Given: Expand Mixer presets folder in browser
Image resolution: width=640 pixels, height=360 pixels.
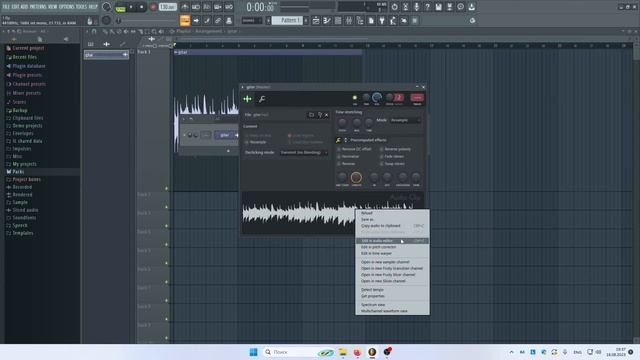Looking at the screenshot, I should pos(26,93).
